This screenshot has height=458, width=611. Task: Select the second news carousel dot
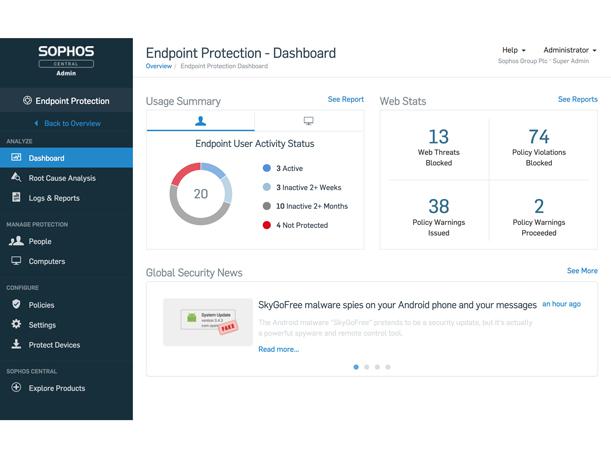366,367
